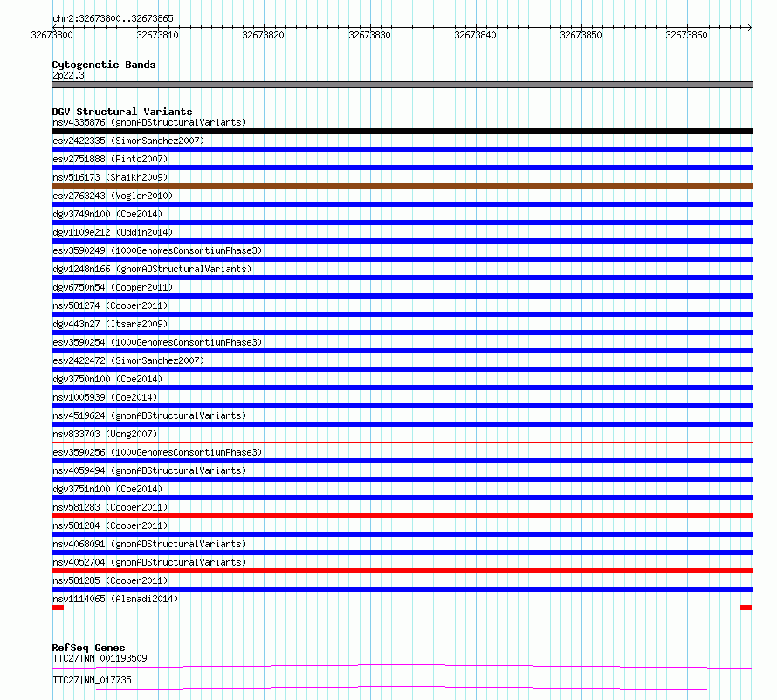Open variant nsv581283 (Cooper2011)
Image resolution: width=777 pixels, height=700 pixels.
(x=110, y=507)
